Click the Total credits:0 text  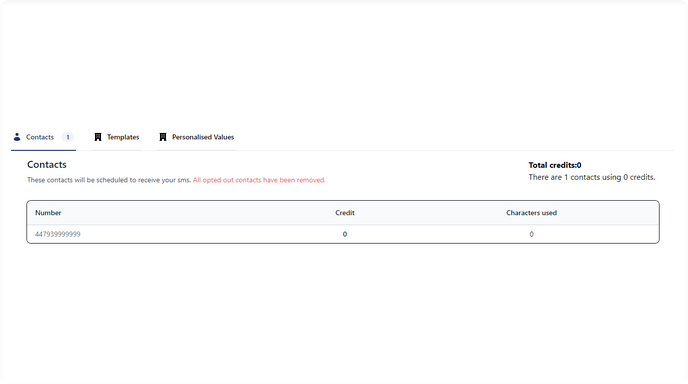point(555,165)
